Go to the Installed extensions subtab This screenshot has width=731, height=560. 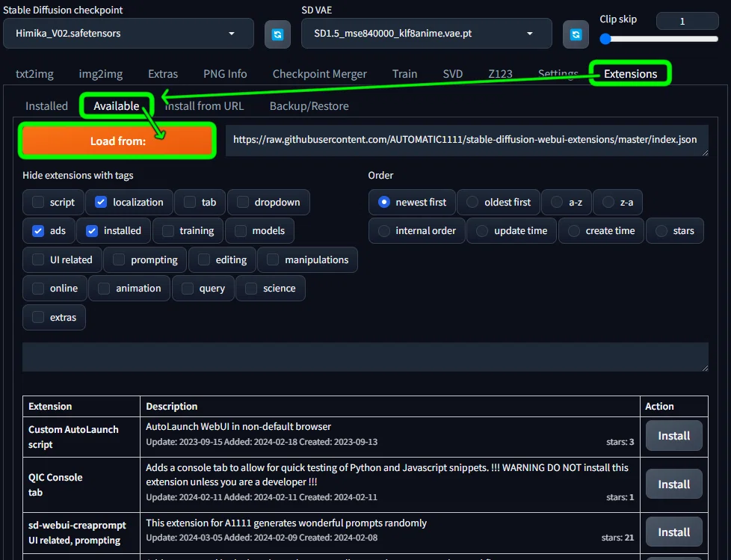click(x=46, y=106)
